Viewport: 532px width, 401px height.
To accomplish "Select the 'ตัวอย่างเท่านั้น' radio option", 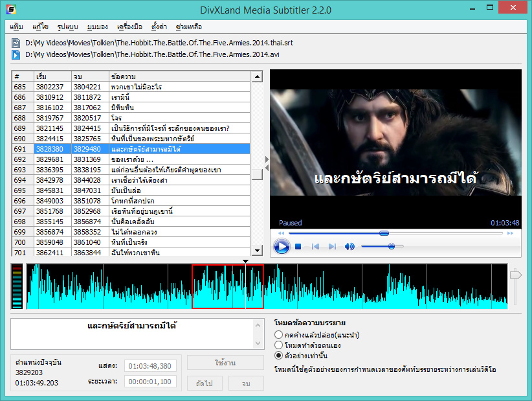I will tap(279, 355).
